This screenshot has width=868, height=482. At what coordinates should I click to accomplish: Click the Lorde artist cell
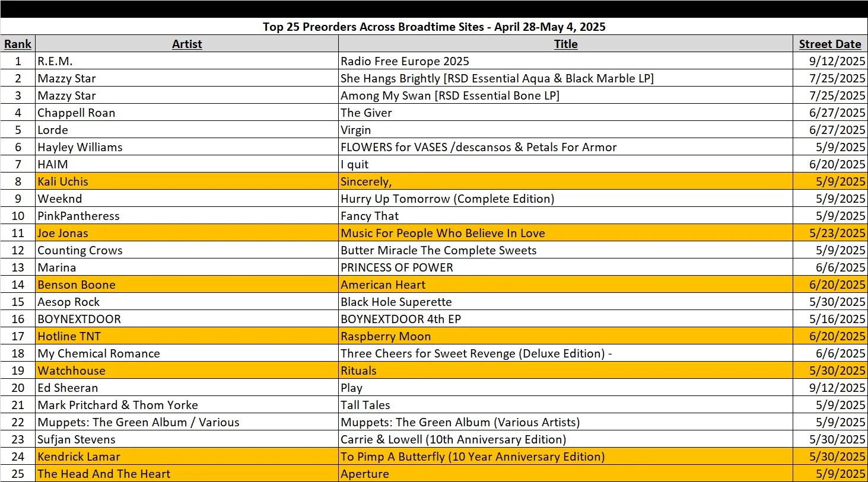pyautogui.click(x=187, y=130)
